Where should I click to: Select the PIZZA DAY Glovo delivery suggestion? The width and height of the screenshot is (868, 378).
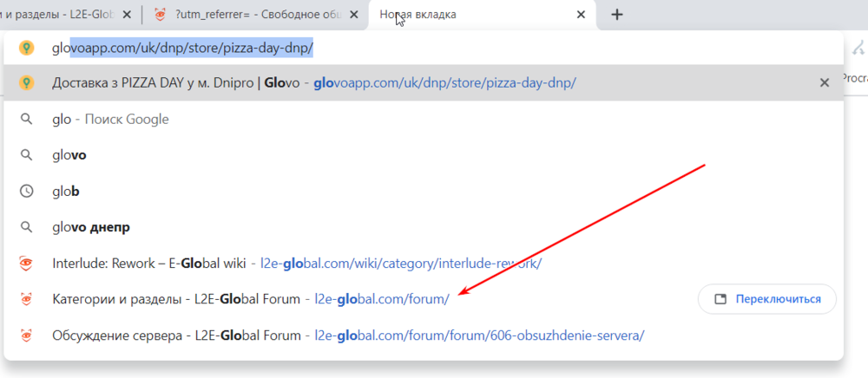pyautogui.click(x=312, y=82)
